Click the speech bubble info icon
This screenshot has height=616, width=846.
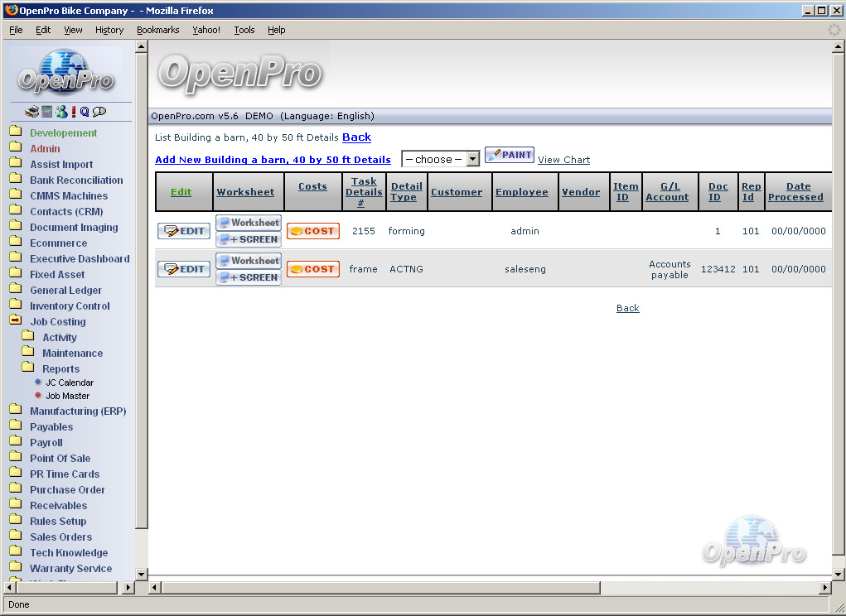99,112
